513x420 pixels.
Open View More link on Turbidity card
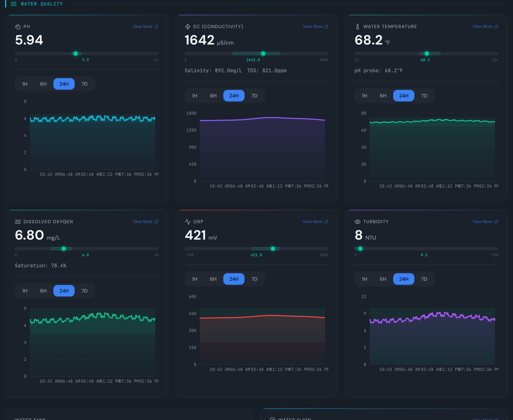tap(485, 222)
